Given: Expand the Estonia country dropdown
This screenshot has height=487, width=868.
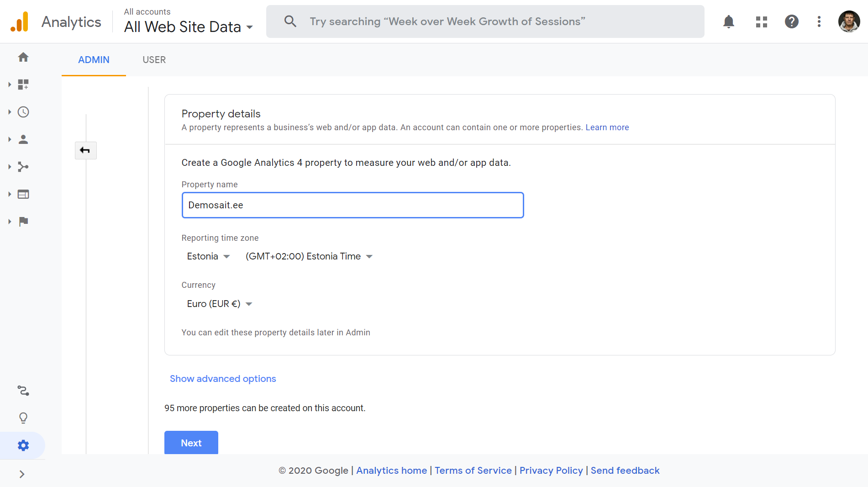Looking at the screenshot, I should pyautogui.click(x=208, y=256).
